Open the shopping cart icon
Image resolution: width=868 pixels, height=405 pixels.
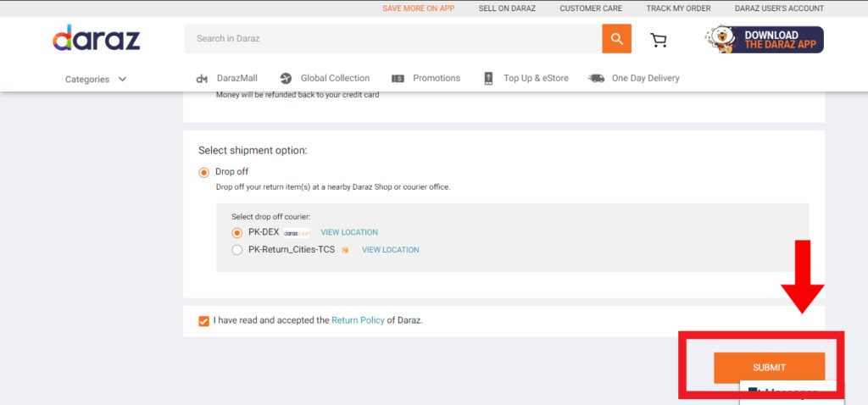point(658,40)
